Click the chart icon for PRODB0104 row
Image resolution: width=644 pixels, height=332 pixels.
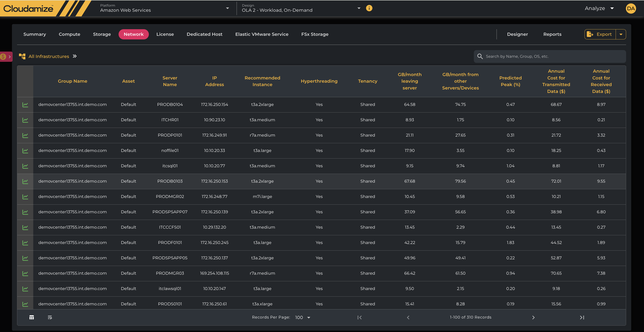pyautogui.click(x=25, y=105)
